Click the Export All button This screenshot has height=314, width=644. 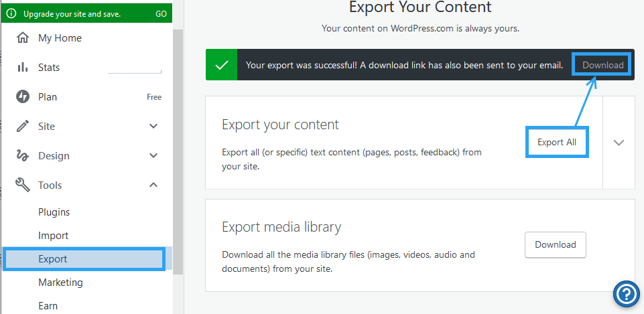click(556, 143)
